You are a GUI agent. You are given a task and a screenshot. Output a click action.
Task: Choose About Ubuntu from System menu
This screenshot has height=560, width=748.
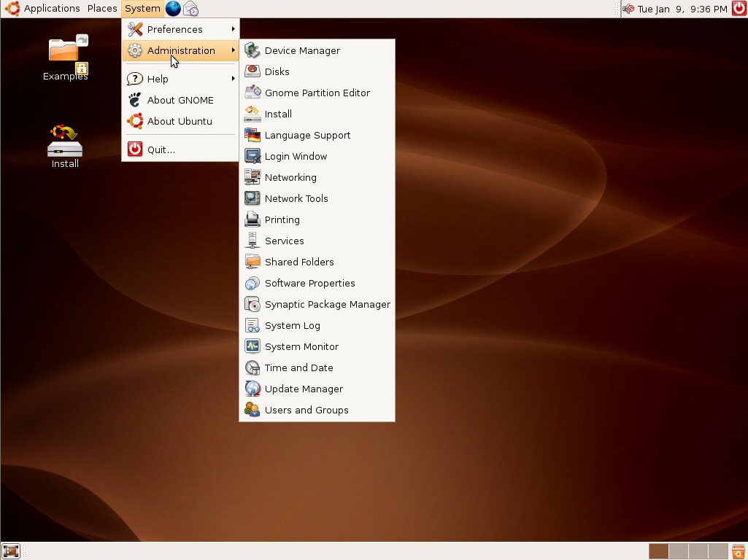pyautogui.click(x=180, y=121)
